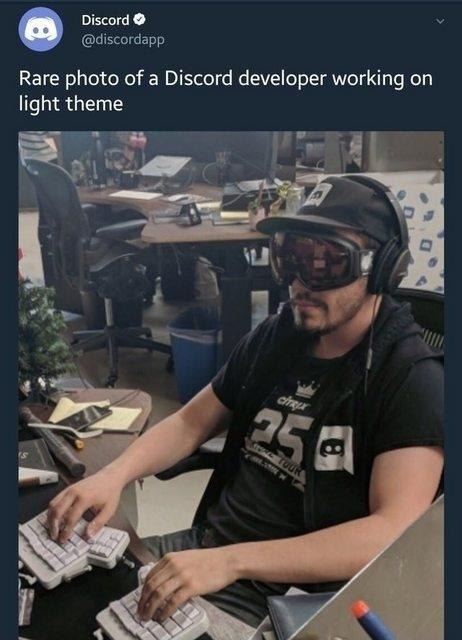The image size is (462, 640).
Task: Click the Discord logo on the black shirt
Action: [x=333, y=449]
